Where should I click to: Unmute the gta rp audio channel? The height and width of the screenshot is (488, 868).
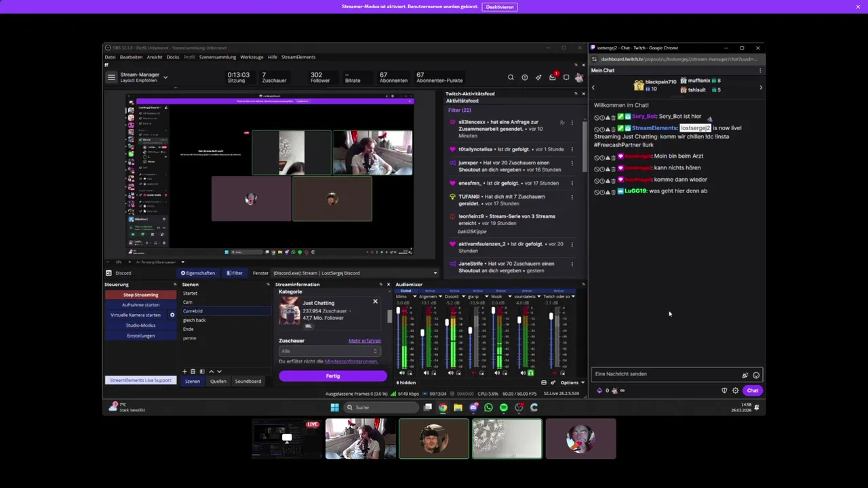(474, 373)
